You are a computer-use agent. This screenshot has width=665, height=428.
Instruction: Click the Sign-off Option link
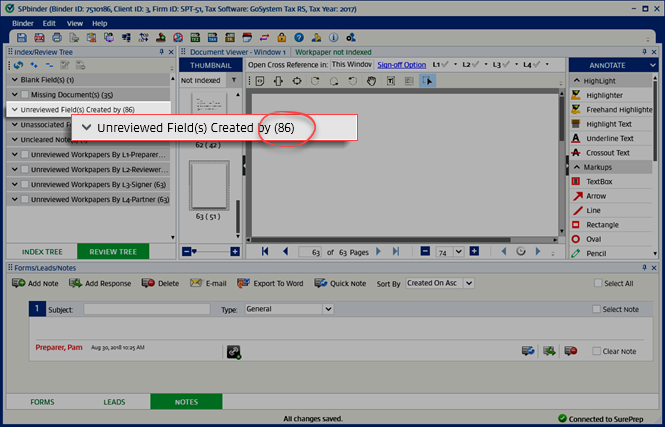coord(401,64)
